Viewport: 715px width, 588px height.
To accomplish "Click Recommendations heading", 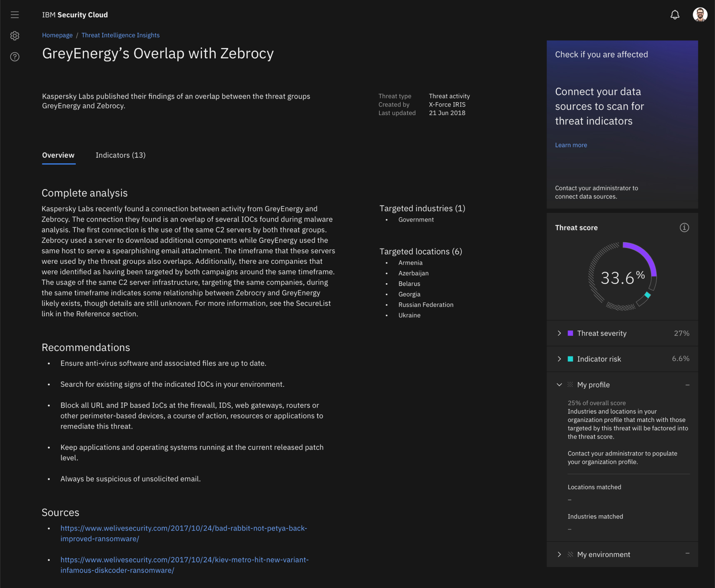I will pyautogui.click(x=86, y=347).
